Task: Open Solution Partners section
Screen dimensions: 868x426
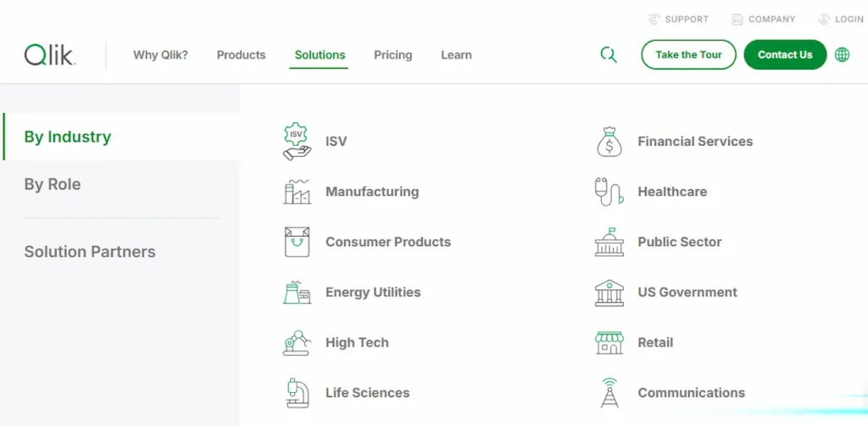Action: click(x=90, y=251)
